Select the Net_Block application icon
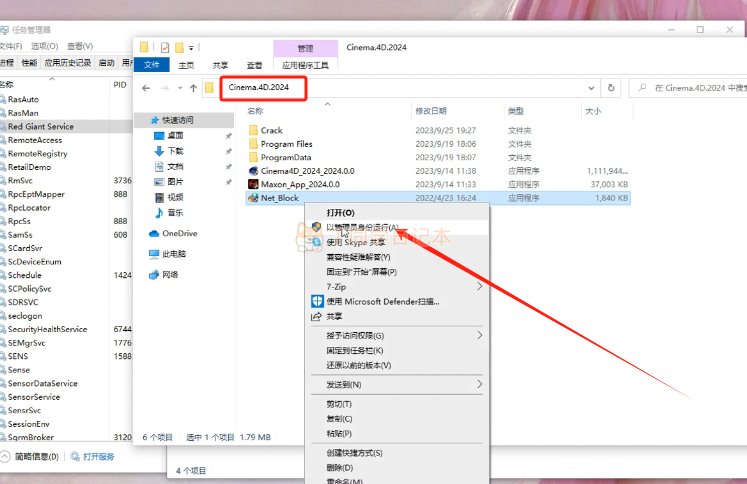 (x=253, y=198)
